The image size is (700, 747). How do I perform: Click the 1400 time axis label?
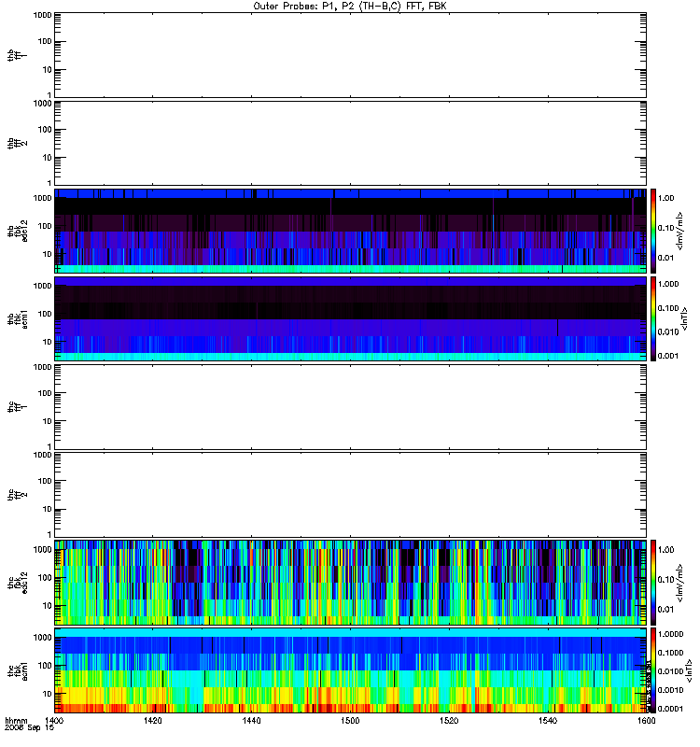pos(54,720)
